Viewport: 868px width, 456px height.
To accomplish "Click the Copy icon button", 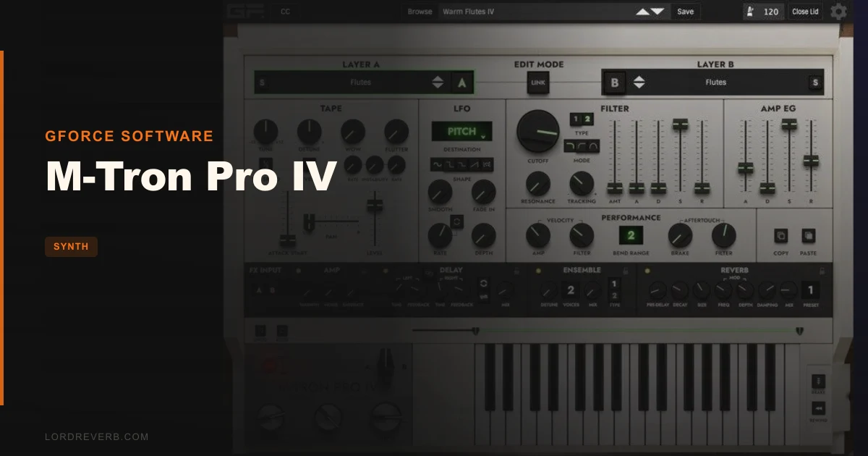I will 781,236.
